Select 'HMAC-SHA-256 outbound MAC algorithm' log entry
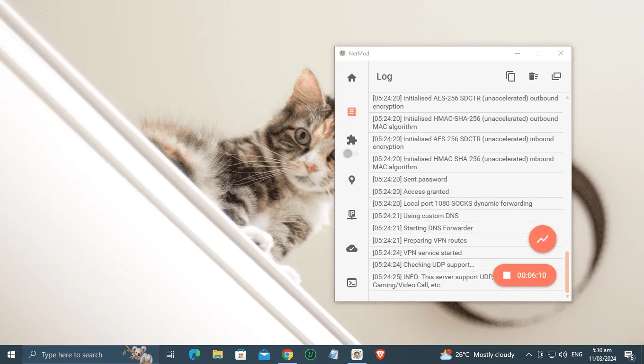 pyautogui.click(x=466, y=123)
